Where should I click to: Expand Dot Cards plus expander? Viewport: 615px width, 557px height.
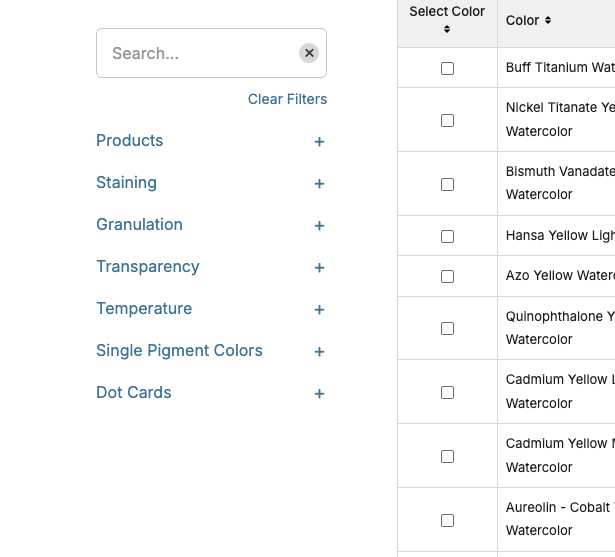[x=319, y=394]
